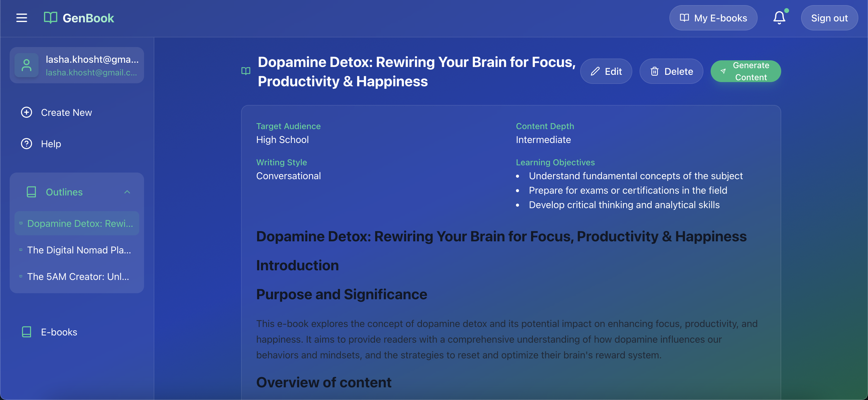This screenshot has height=400, width=868.
Task: Select Dopamine Detox outline in sidebar
Action: tap(77, 223)
